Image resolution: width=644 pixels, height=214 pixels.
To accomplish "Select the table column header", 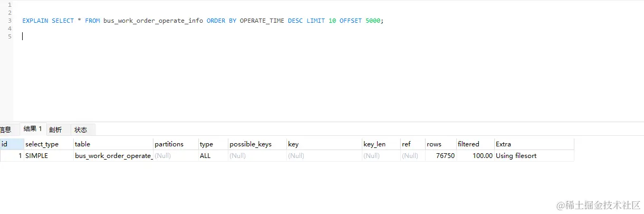I will 113,144.
